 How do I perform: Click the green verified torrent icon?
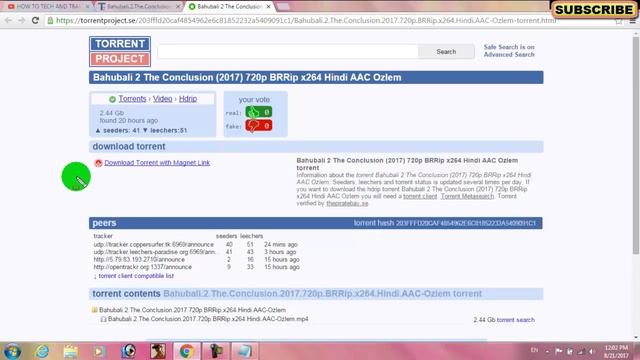[112, 99]
